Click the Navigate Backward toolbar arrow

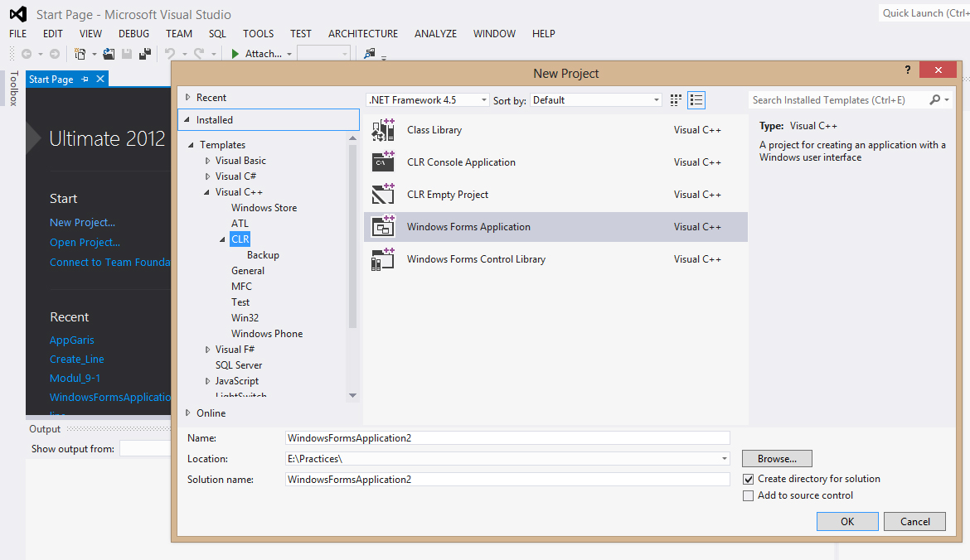point(27,54)
